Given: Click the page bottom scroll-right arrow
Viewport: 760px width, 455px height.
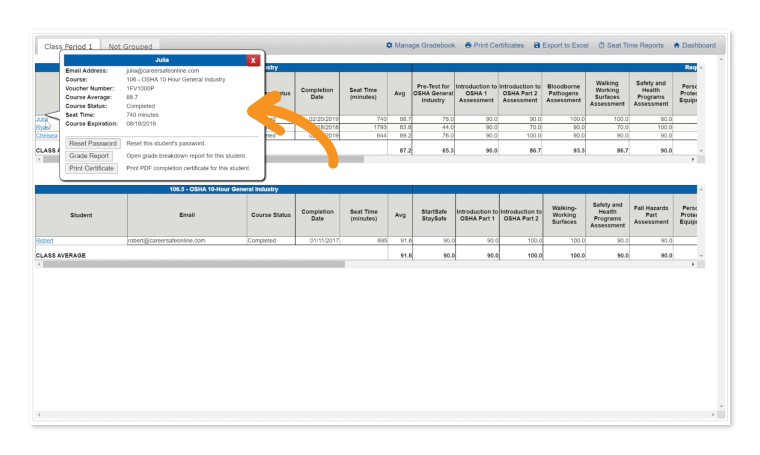Looking at the screenshot, I should click(713, 415).
